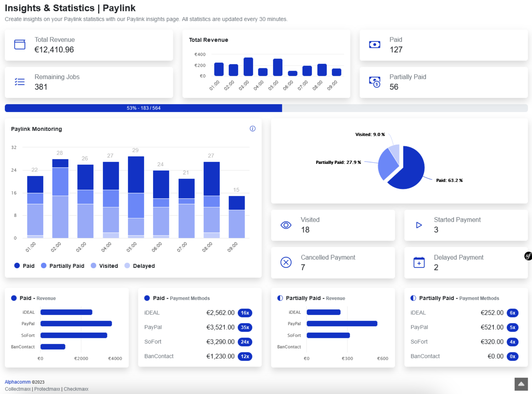Click the Partially Paid money icon
Screen dimensions: 532x394
coord(374,82)
